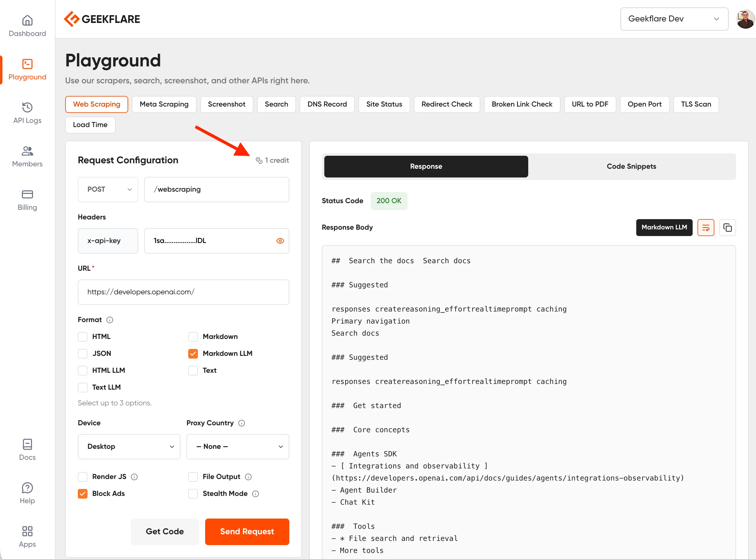Check the HTML LLM format checkbox
Viewport: 756px width, 559px height.
click(x=82, y=371)
